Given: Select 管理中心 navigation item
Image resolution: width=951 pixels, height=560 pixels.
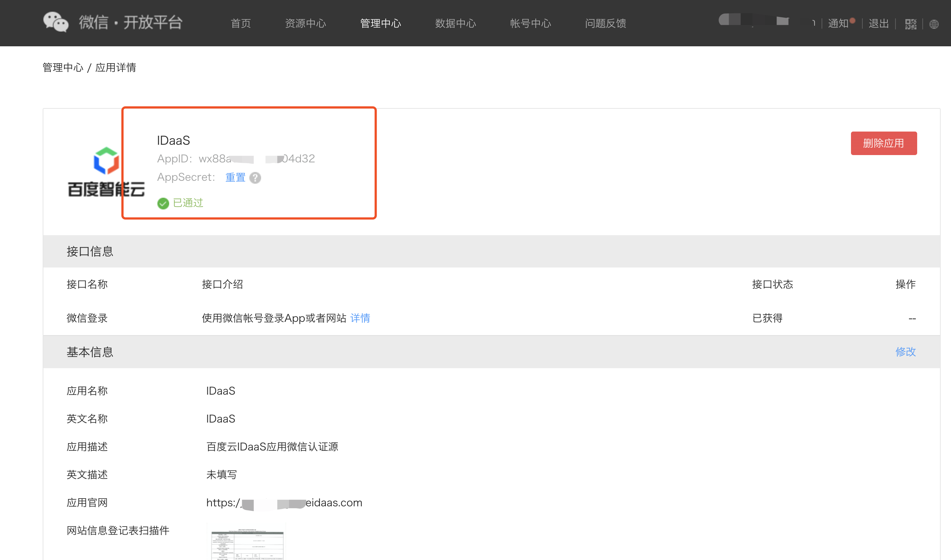Looking at the screenshot, I should tap(380, 24).
